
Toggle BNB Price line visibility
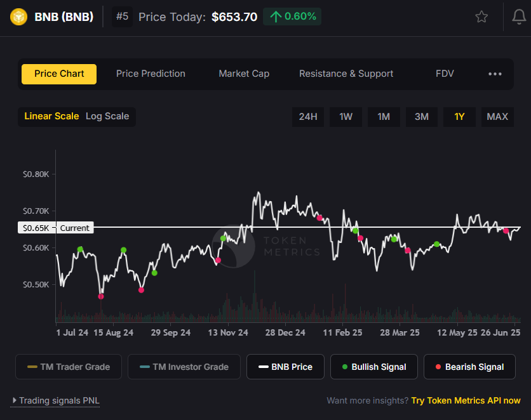click(x=285, y=367)
